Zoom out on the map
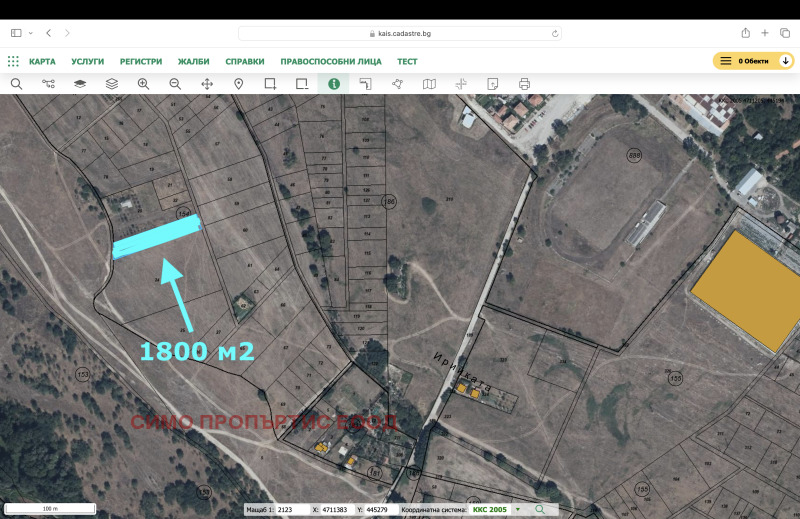The image size is (800, 519). [175, 84]
